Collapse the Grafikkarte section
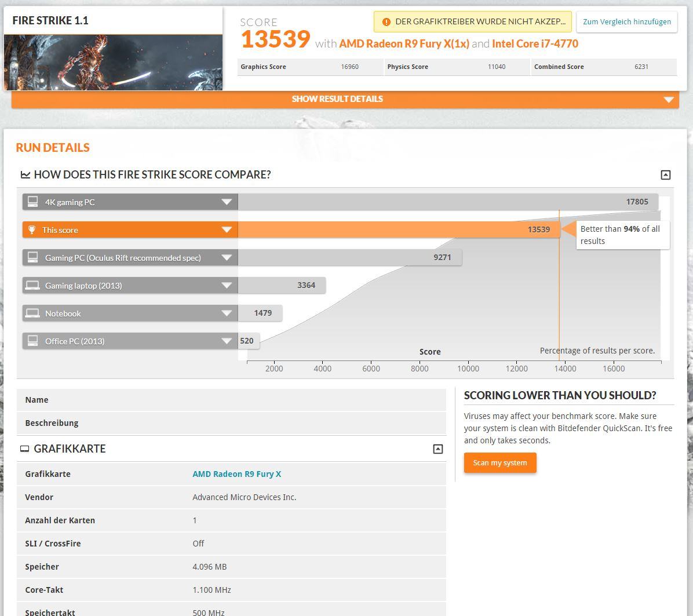Viewport: 693px width, 616px height. [x=438, y=449]
